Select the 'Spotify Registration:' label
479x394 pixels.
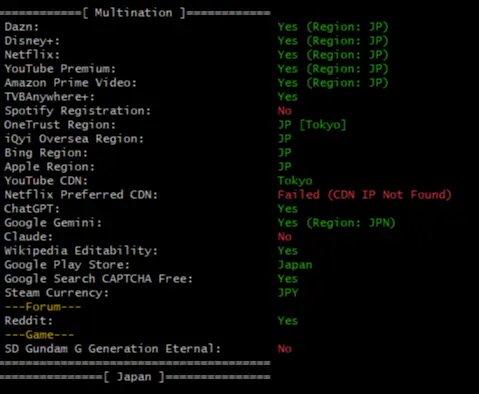tap(77, 111)
